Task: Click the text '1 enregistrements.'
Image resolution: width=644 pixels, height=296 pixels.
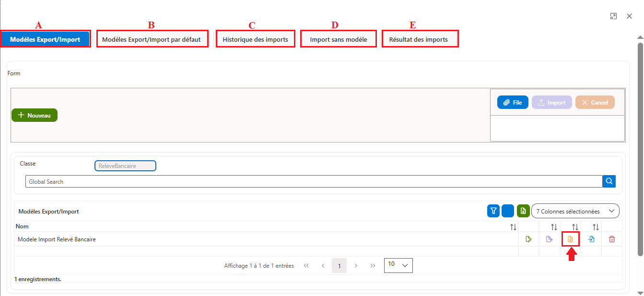Action: tap(38, 279)
